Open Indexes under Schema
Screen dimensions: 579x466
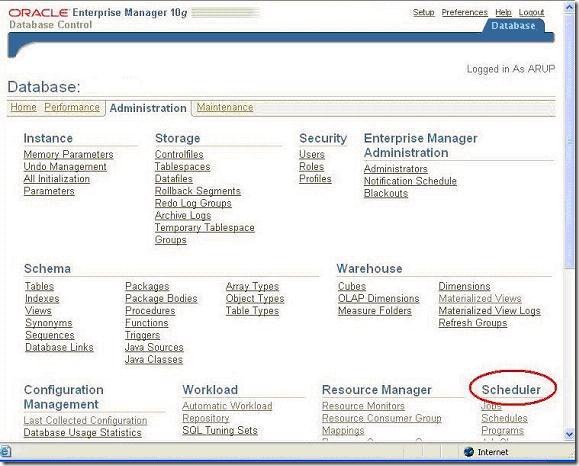[42, 298]
